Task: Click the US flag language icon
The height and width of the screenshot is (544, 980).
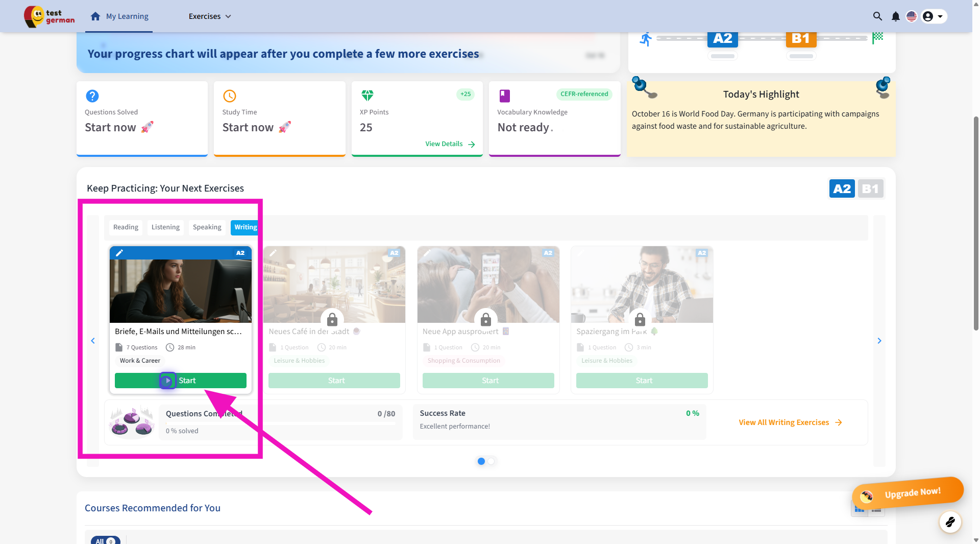Action: coord(911,16)
